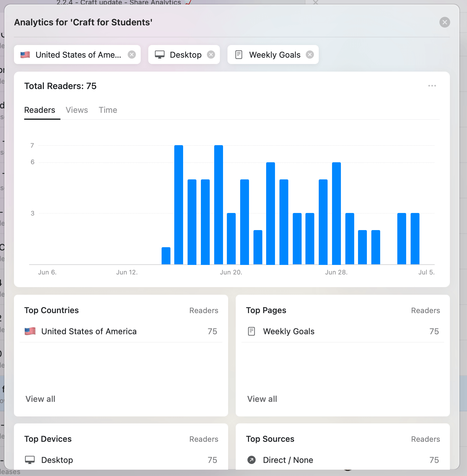Click the document icon next to Weekly Goals page
The height and width of the screenshot is (476, 467).
[x=252, y=331]
